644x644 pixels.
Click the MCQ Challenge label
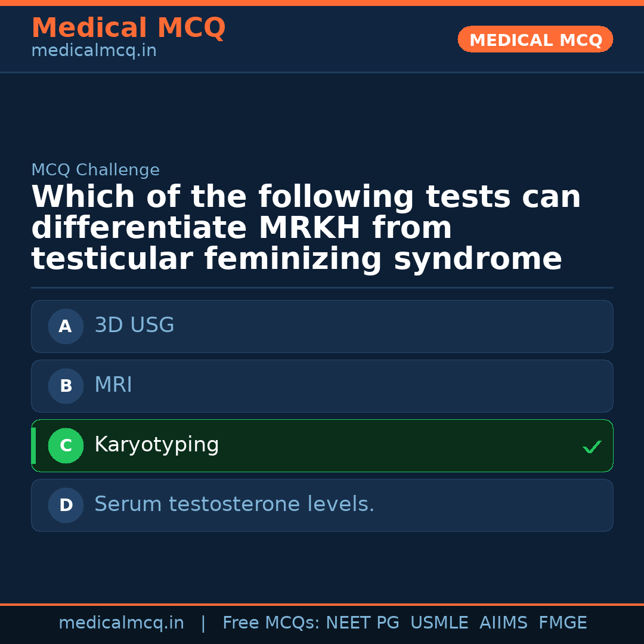click(x=95, y=170)
